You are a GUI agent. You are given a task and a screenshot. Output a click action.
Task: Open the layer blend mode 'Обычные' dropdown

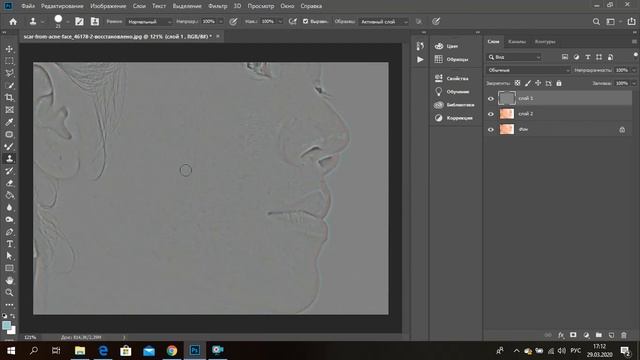tap(528, 70)
